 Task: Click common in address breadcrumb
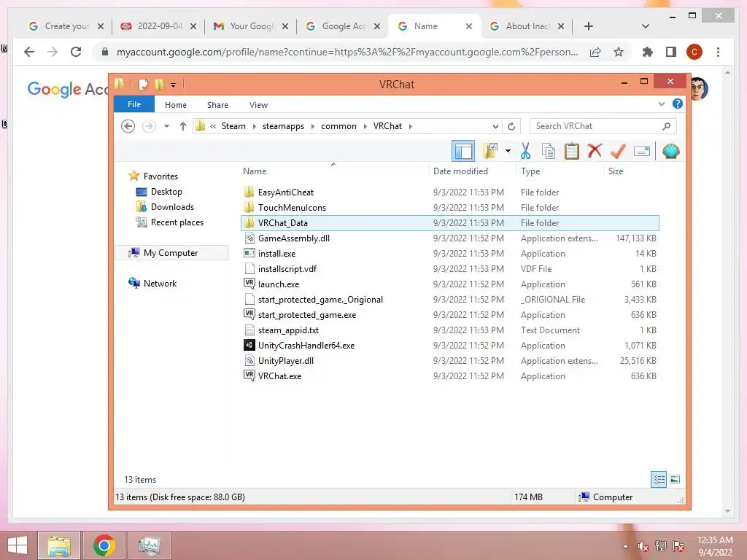(338, 126)
